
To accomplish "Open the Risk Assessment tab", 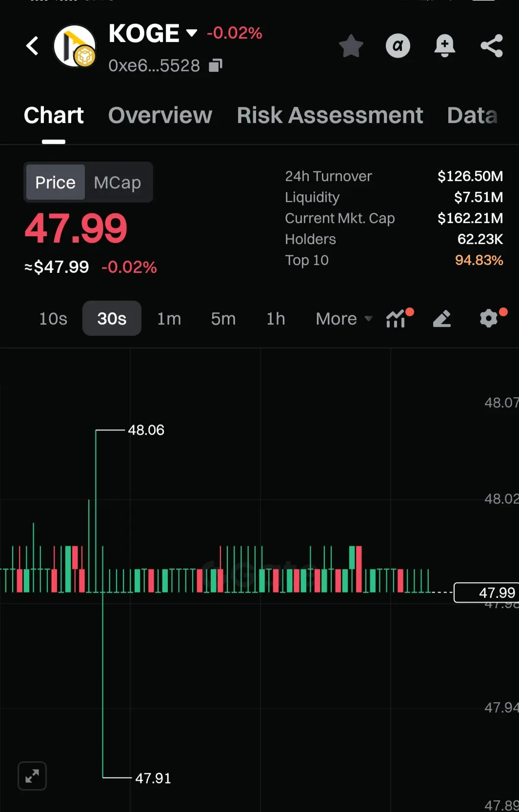I will point(330,116).
